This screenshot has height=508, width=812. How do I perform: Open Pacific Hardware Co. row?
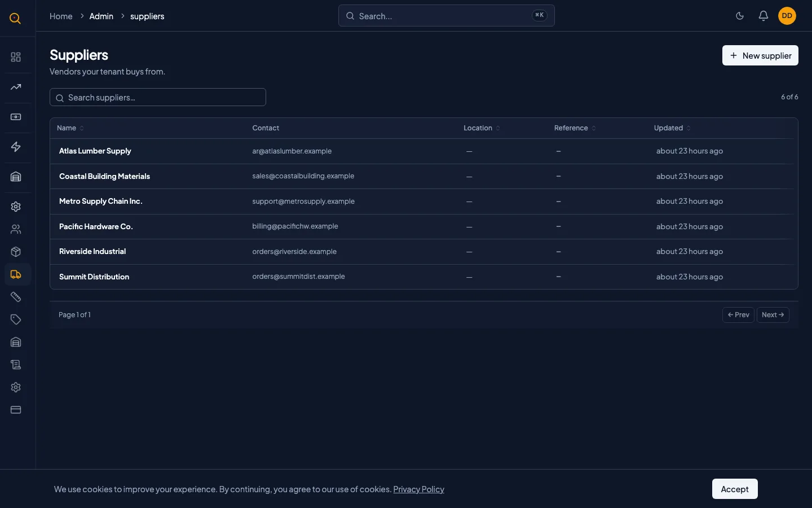[x=423, y=226]
